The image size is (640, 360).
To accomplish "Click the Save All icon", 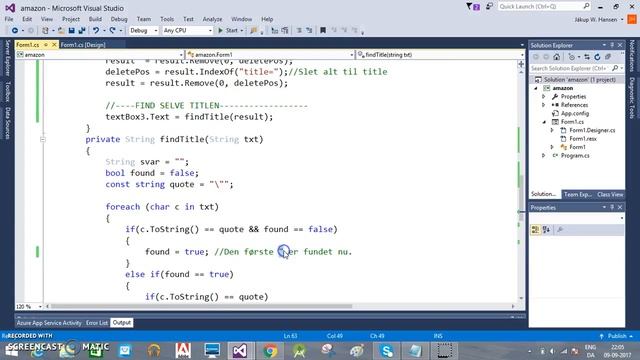I will (x=82, y=31).
